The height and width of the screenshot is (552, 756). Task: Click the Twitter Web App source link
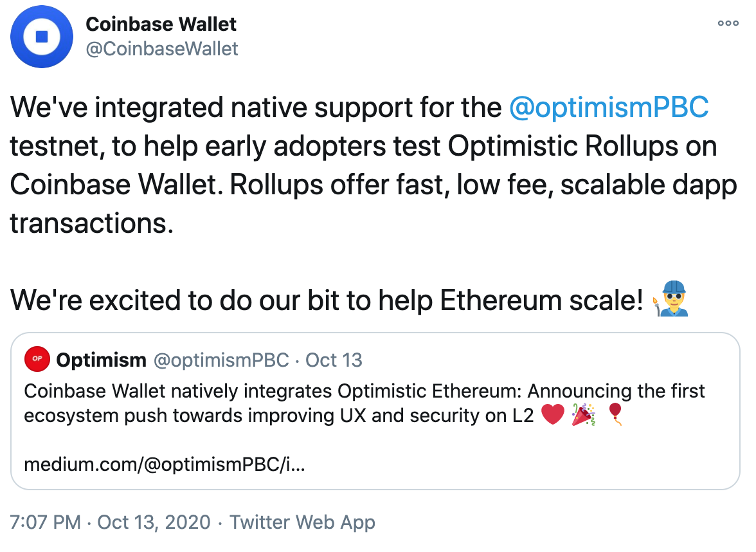click(x=302, y=522)
